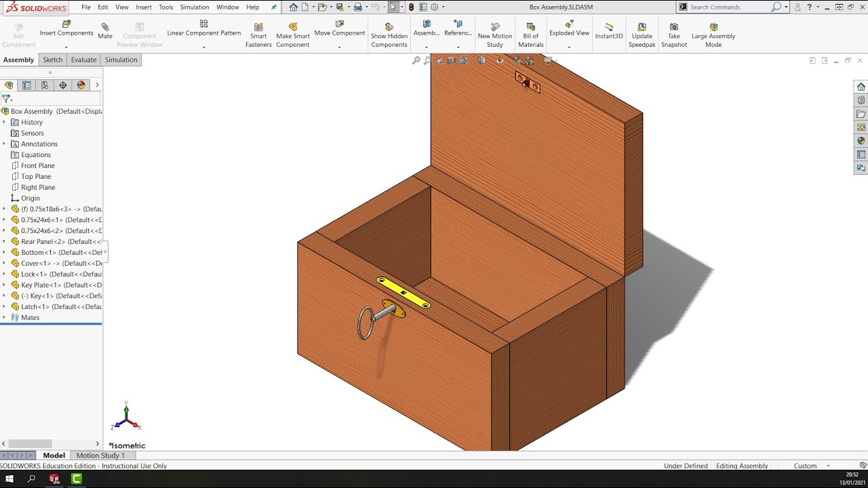
Task: Expand more manager tabs with chevron
Action: [97, 85]
